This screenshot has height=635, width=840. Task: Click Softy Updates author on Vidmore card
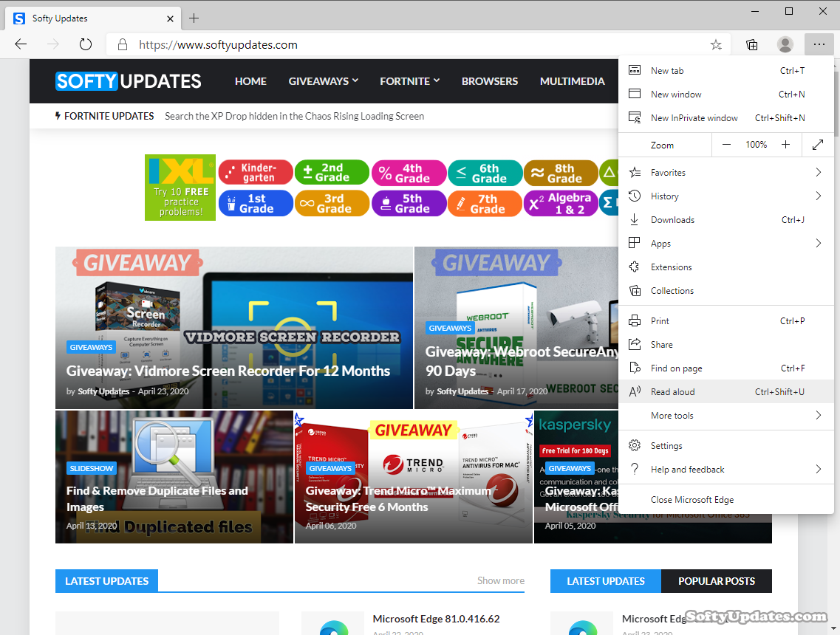point(103,391)
